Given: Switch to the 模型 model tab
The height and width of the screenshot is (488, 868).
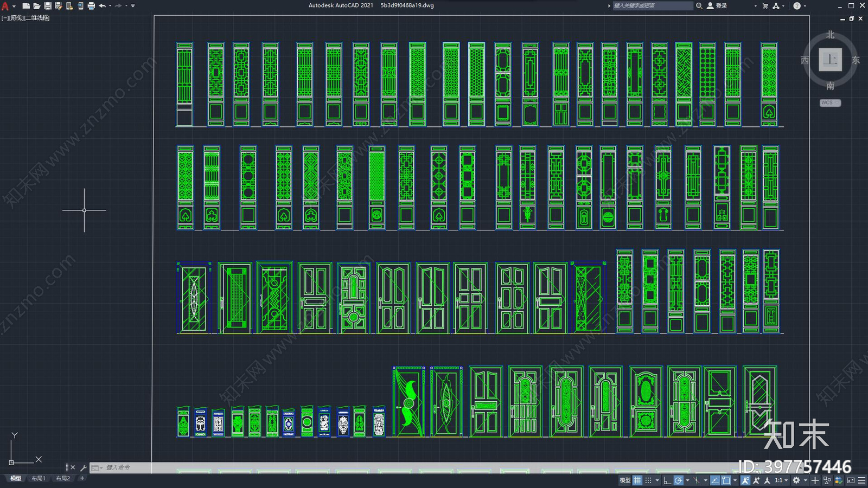Looking at the screenshot, I should 16,478.
